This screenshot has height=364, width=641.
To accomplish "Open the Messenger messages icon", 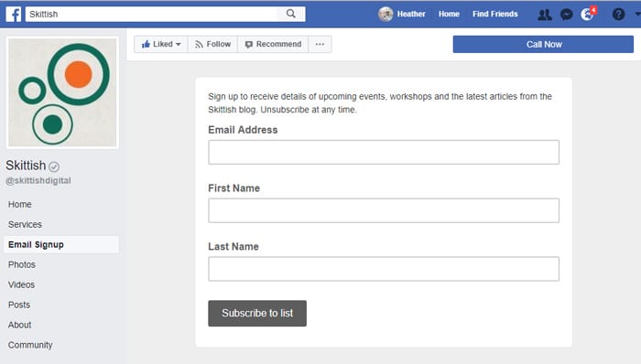I will click(566, 15).
